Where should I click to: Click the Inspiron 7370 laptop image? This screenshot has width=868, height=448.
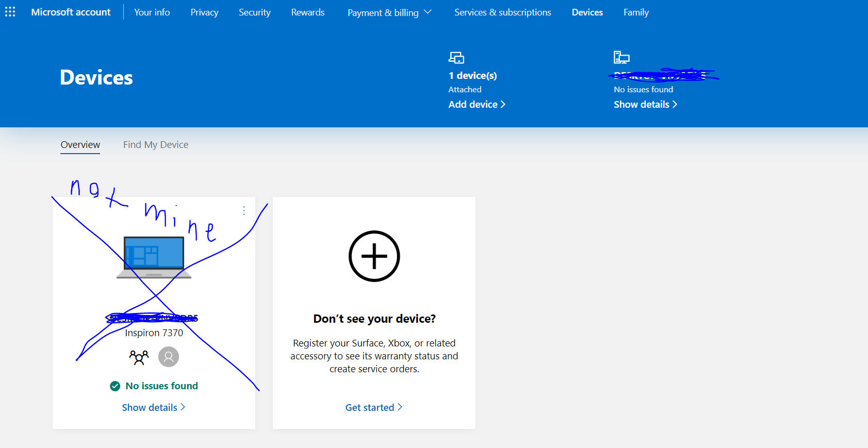point(154,257)
